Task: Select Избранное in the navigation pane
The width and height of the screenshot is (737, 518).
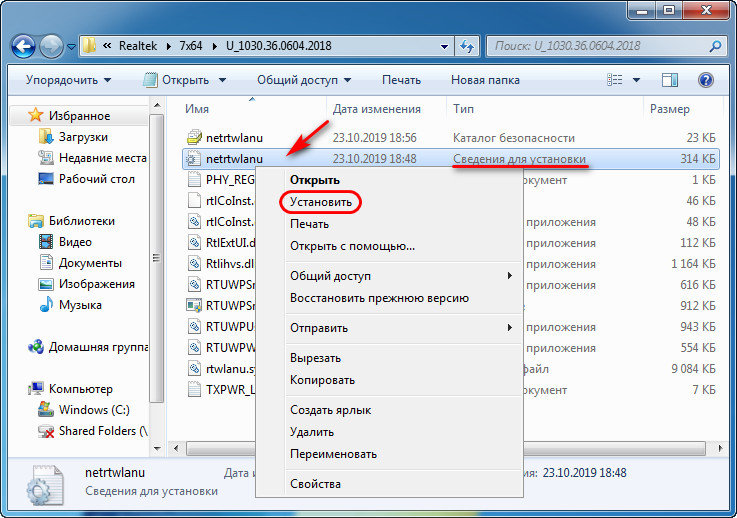Action: (x=79, y=116)
